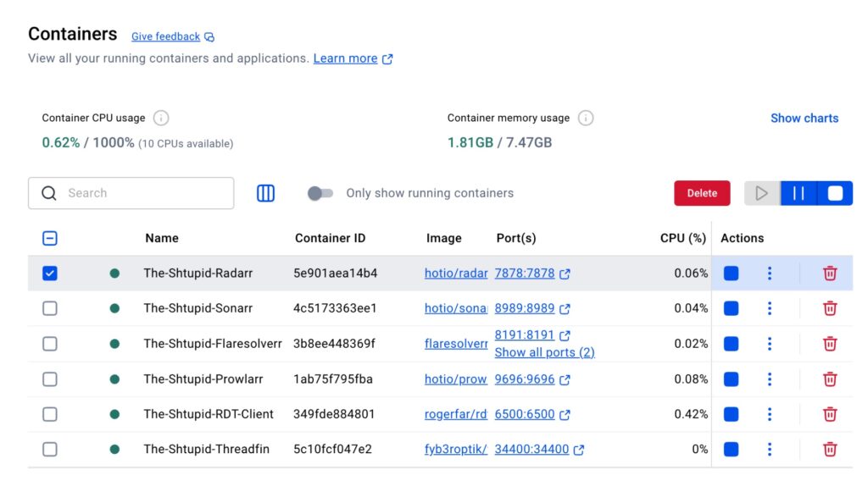The width and height of the screenshot is (868, 492).
Task: Click the external-link icon next to 9696:9696
Action: point(565,379)
